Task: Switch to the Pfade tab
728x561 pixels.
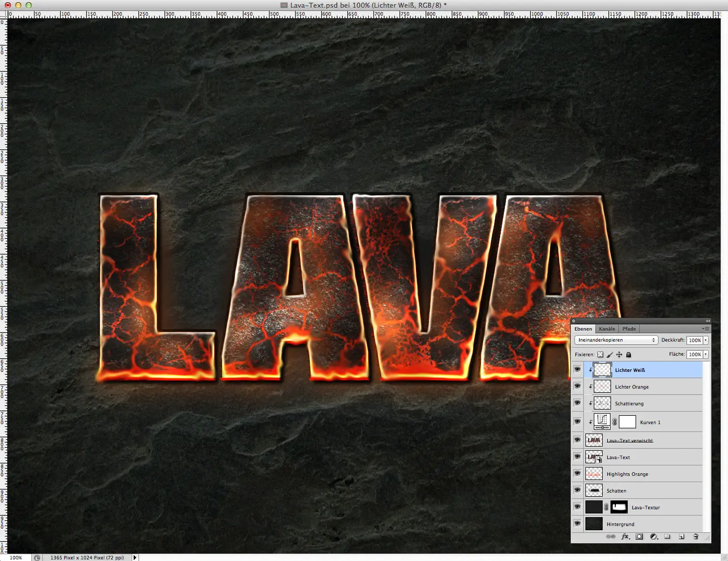Action: click(x=629, y=329)
